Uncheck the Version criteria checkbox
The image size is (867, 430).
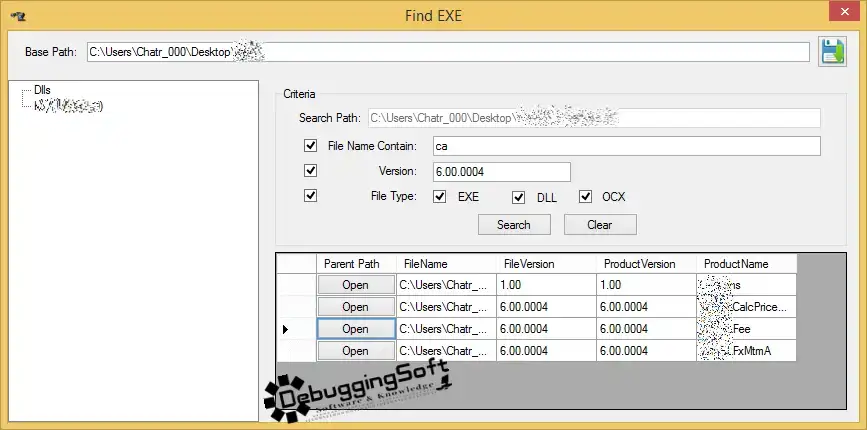[x=310, y=171]
